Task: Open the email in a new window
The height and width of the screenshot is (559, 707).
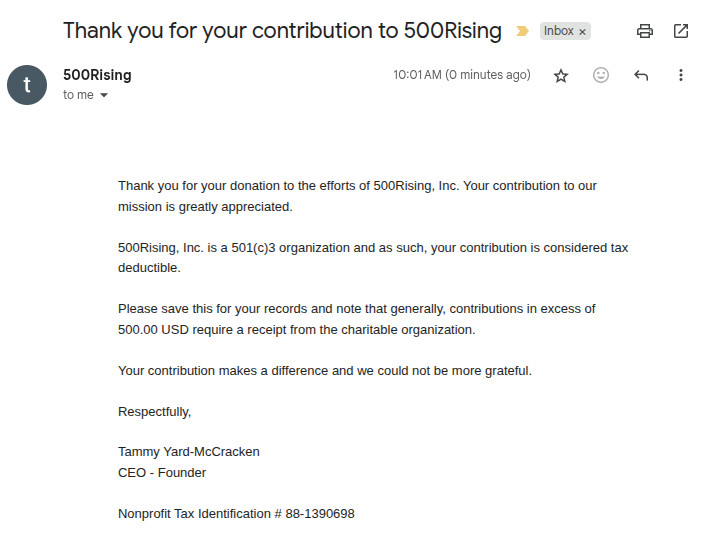Action: (x=681, y=31)
